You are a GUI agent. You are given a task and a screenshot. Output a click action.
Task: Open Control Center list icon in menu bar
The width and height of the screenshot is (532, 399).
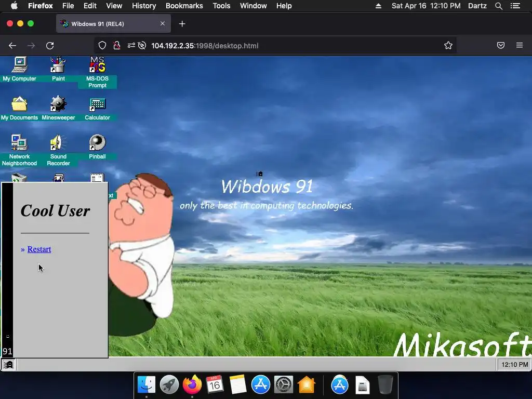tap(515, 6)
